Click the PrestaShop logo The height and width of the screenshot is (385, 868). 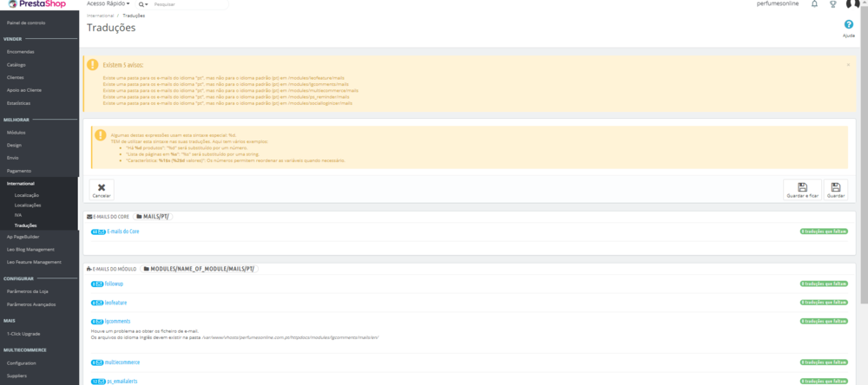[37, 4]
